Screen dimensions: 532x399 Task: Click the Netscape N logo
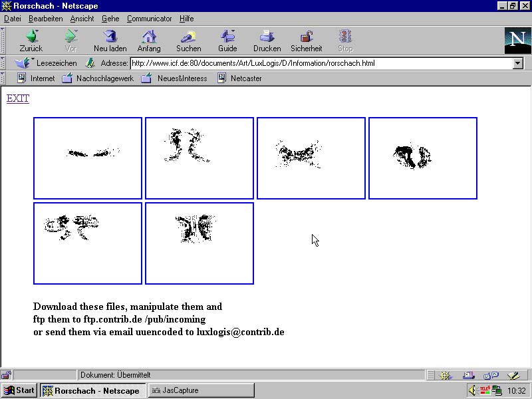(x=517, y=41)
